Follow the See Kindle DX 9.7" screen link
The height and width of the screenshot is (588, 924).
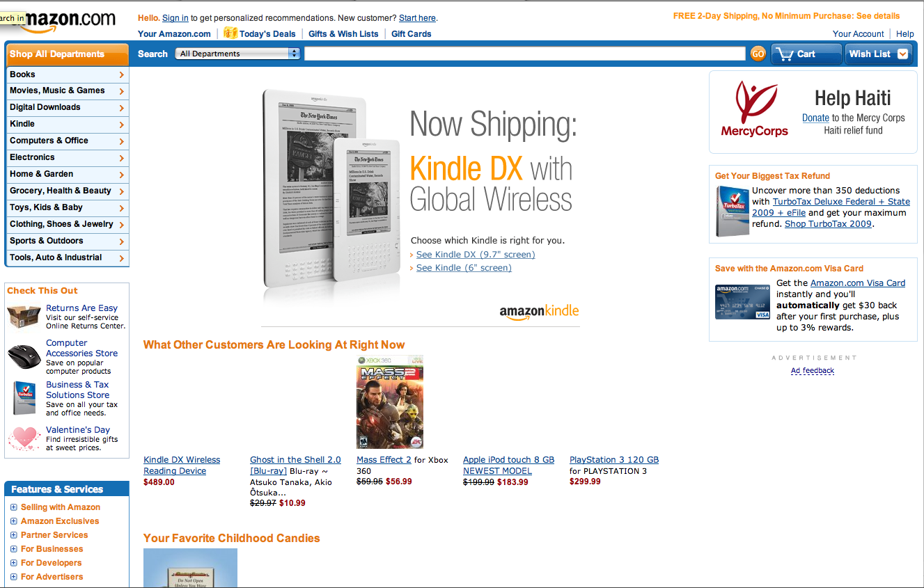coord(476,255)
